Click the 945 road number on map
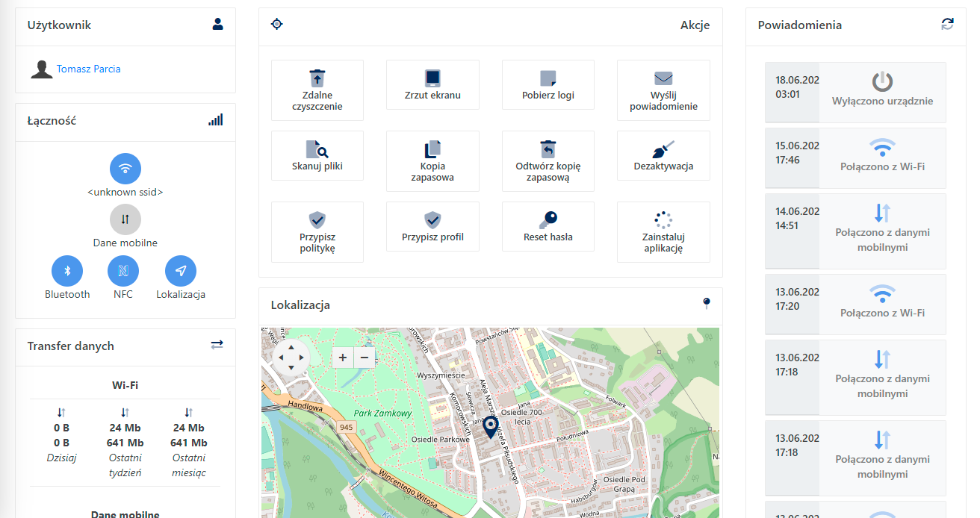 coord(345,428)
